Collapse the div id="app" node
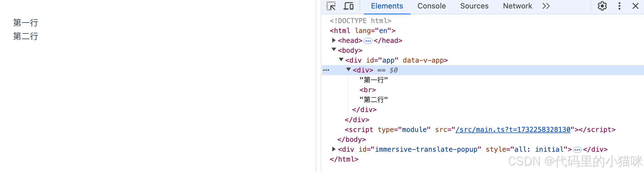The image size is (644, 172). click(341, 59)
